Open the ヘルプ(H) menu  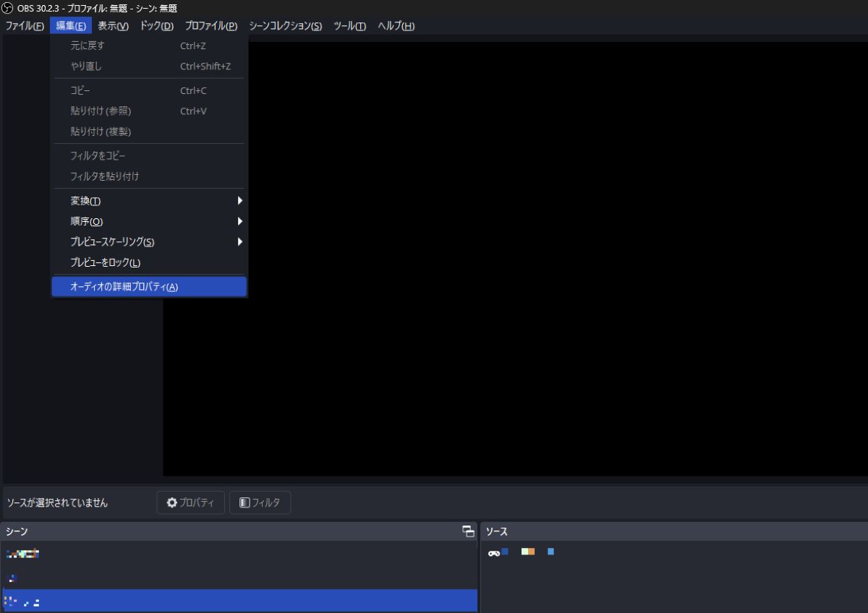point(396,26)
